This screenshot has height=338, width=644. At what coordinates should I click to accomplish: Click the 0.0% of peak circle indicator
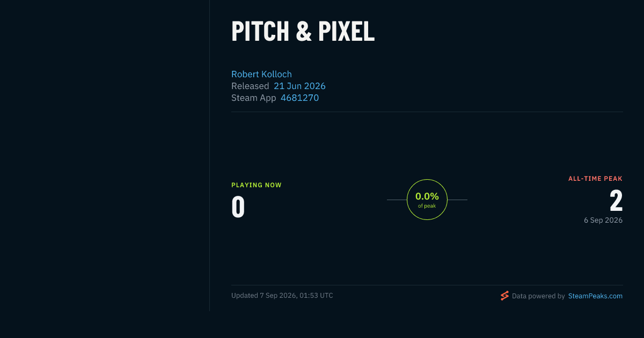click(x=427, y=200)
